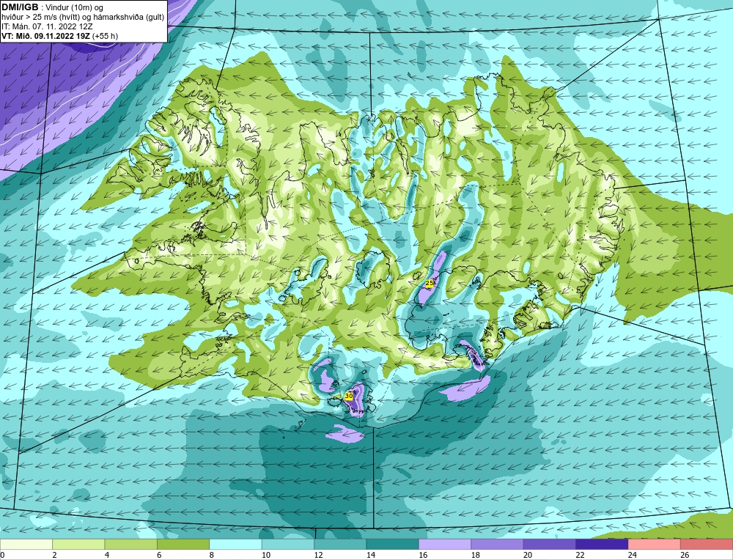This screenshot has width=733, height=560.
Task: Click the valid time 'VT: Mið. 09.11.2022 19Z (+55 h)'
Action: [59, 36]
